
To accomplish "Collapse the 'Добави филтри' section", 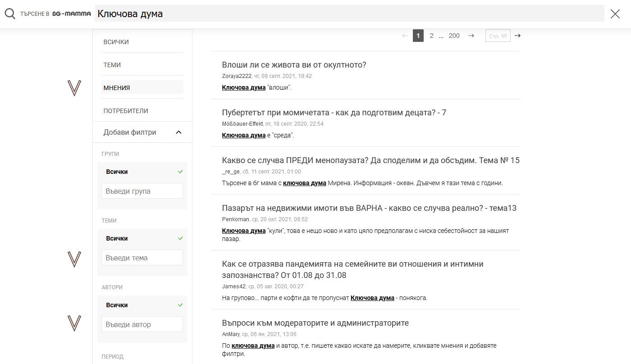I will pos(178,132).
